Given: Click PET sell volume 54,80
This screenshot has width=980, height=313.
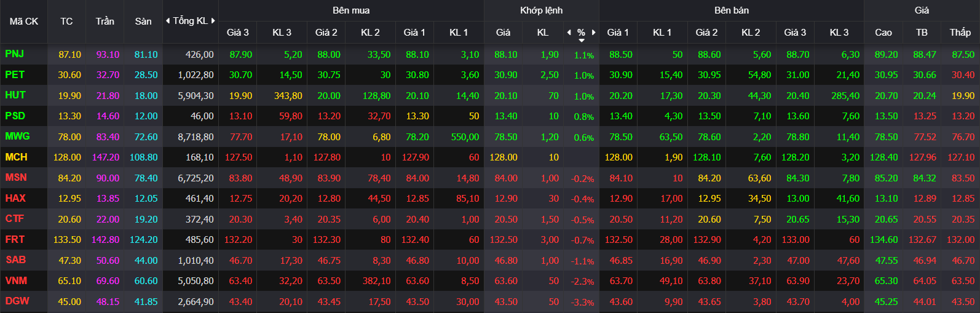Looking at the screenshot, I should (x=760, y=75).
